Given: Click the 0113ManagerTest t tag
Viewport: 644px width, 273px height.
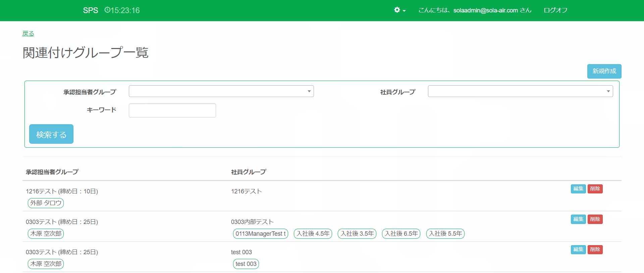Looking at the screenshot, I should tap(260, 234).
